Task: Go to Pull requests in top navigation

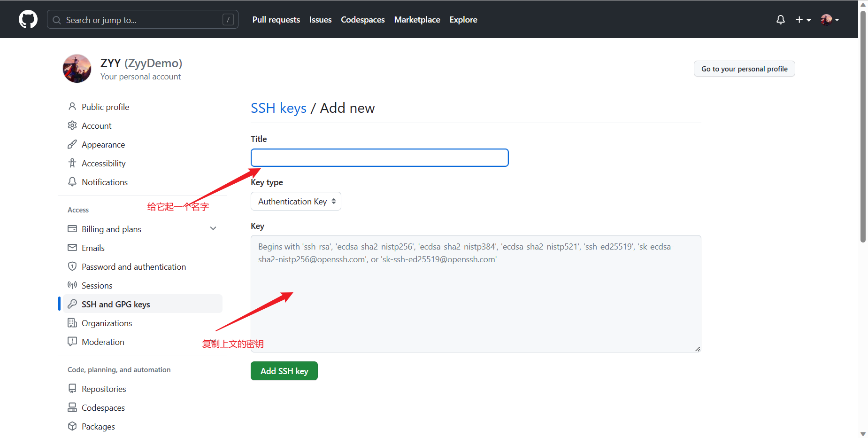Action: (276, 20)
